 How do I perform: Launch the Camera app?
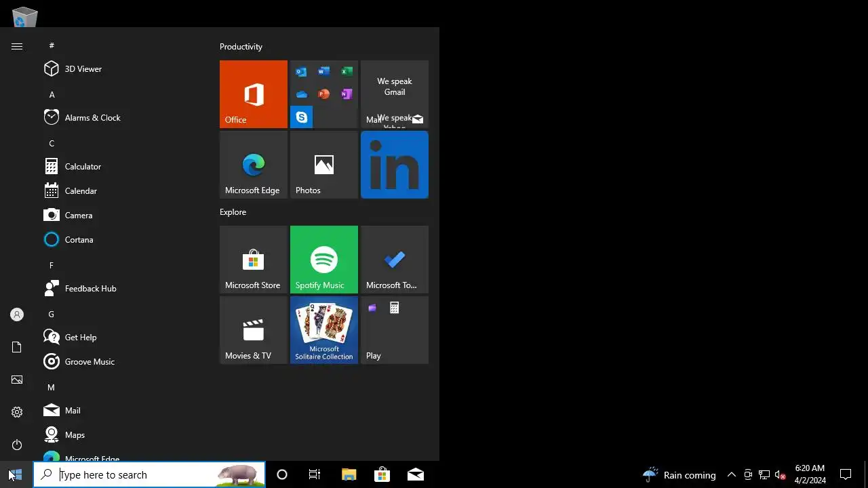[121, 216]
